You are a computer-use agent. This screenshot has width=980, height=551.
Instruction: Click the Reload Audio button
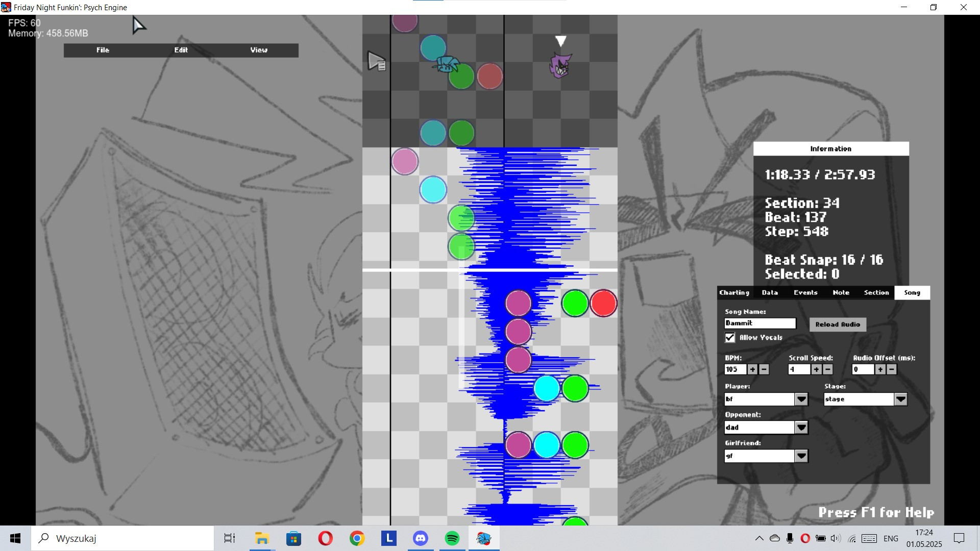[838, 324]
